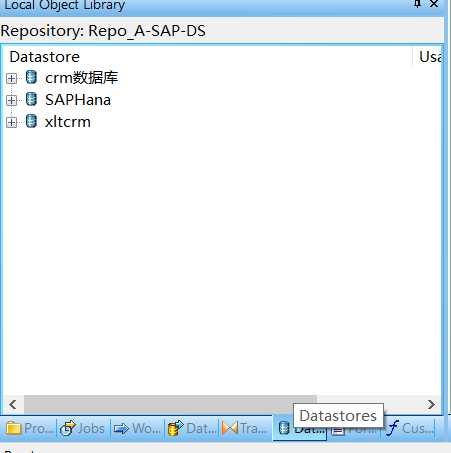Switch to the Jobs tab

tap(83, 428)
